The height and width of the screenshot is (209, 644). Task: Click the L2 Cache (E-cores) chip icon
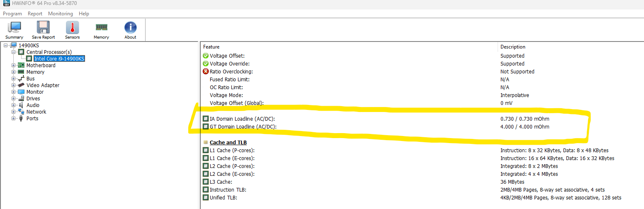click(x=206, y=174)
